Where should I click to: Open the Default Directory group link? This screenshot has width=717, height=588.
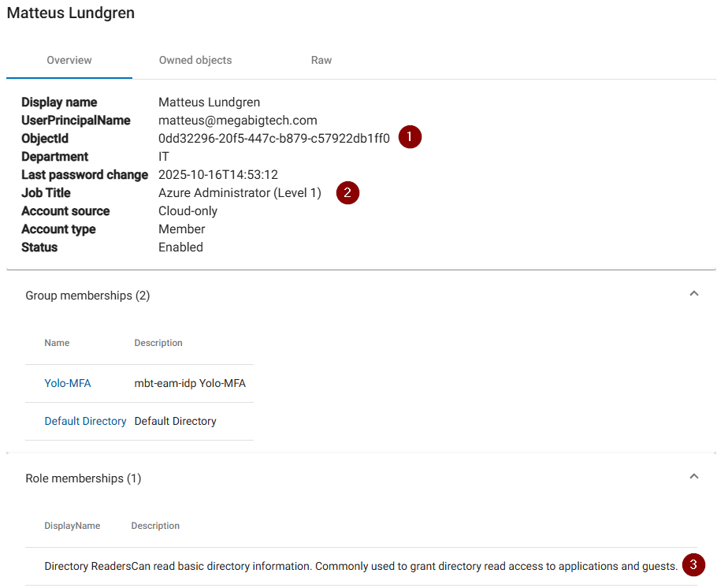pyautogui.click(x=85, y=421)
